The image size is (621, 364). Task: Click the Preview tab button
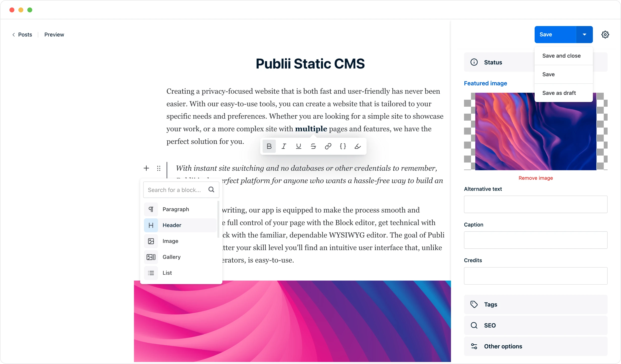(x=54, y=34)
